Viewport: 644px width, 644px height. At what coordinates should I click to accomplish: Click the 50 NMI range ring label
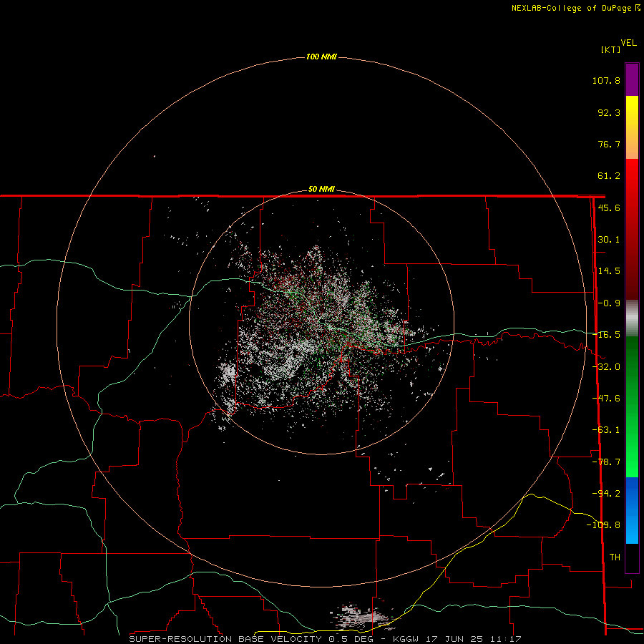point(321,190)
